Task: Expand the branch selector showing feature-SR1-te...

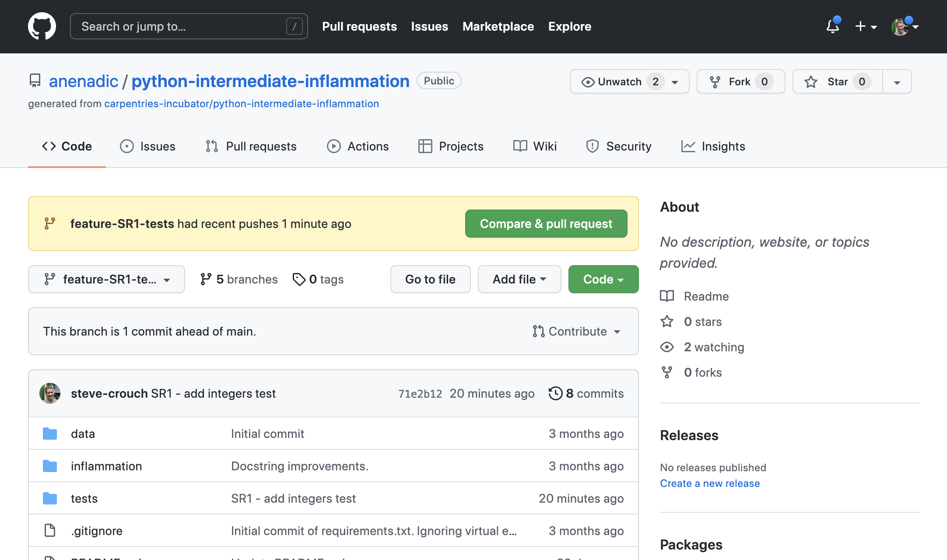Action: pos(106,279)
